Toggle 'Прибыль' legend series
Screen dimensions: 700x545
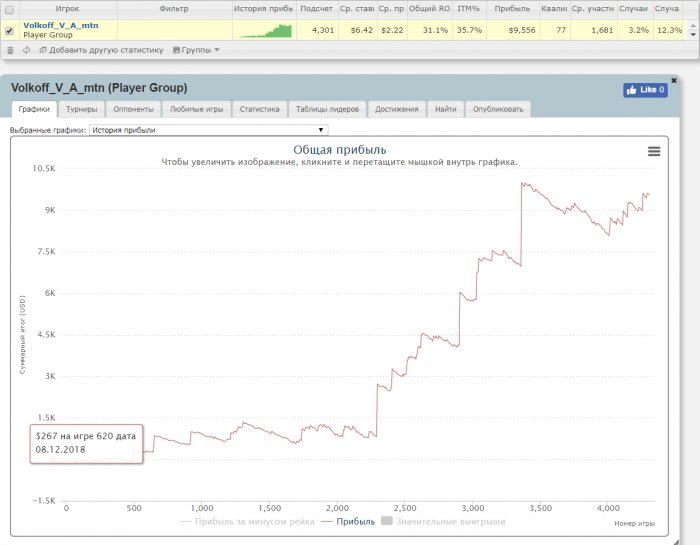point(348,521)
